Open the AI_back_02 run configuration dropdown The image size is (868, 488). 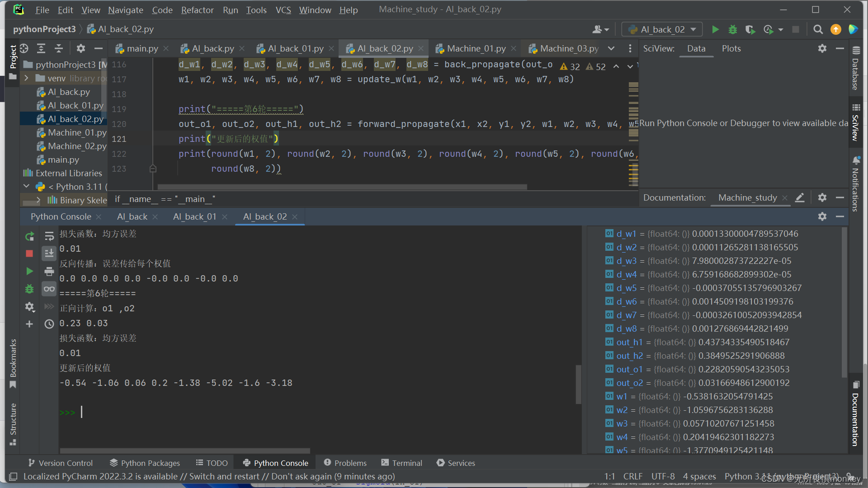[662, 29]
